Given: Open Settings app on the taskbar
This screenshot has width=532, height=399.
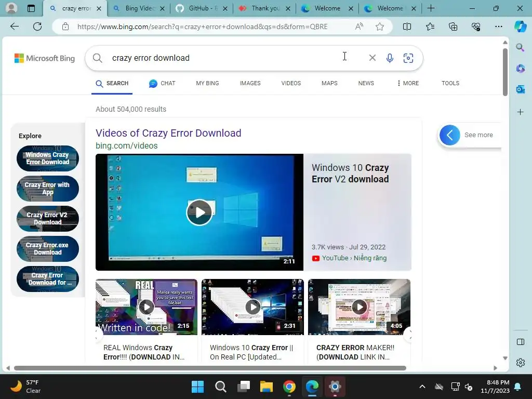Looking at the screenshot, I should [335, 387].
